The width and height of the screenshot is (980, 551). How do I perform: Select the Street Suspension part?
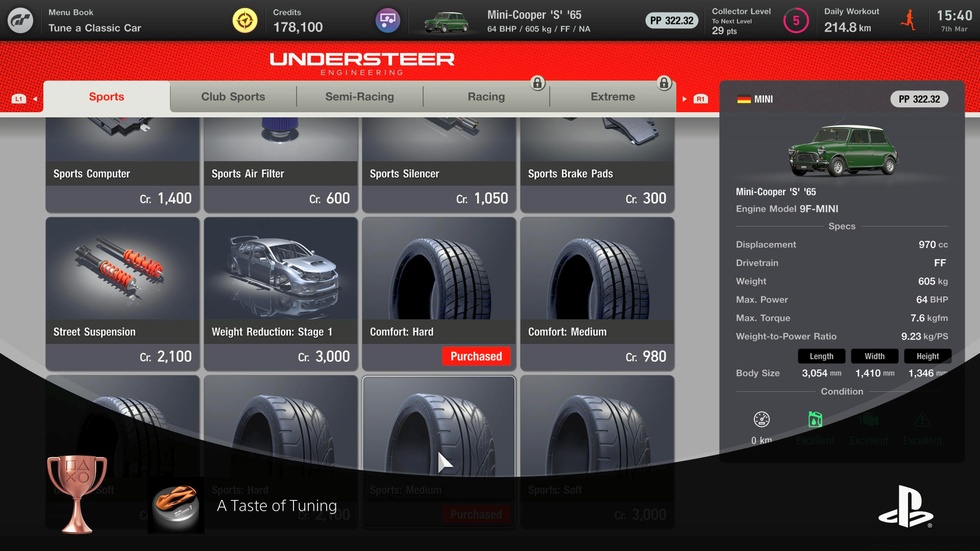pyautogui.click(x=122, y=294)
